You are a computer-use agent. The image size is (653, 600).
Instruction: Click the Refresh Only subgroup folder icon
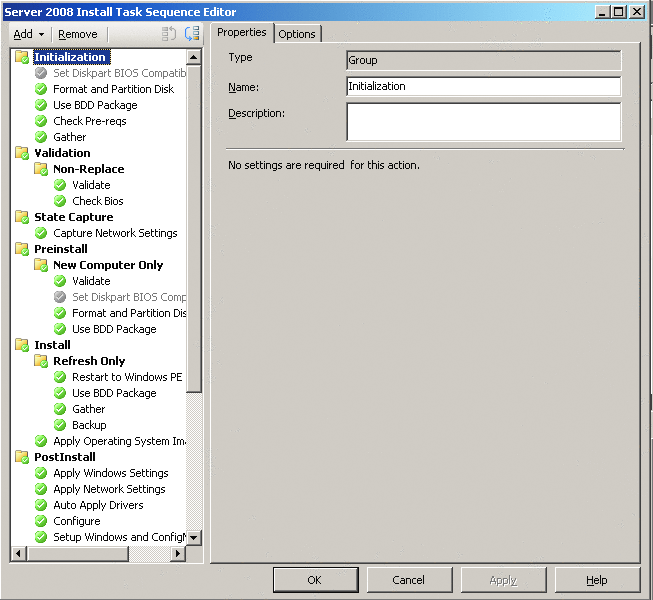[x=41, y=361]
